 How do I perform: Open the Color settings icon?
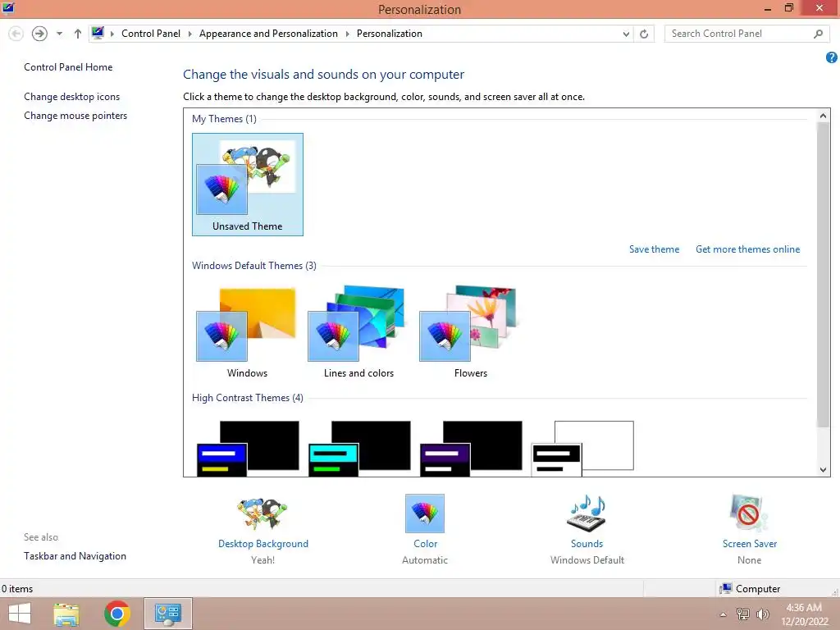(425, 514)
